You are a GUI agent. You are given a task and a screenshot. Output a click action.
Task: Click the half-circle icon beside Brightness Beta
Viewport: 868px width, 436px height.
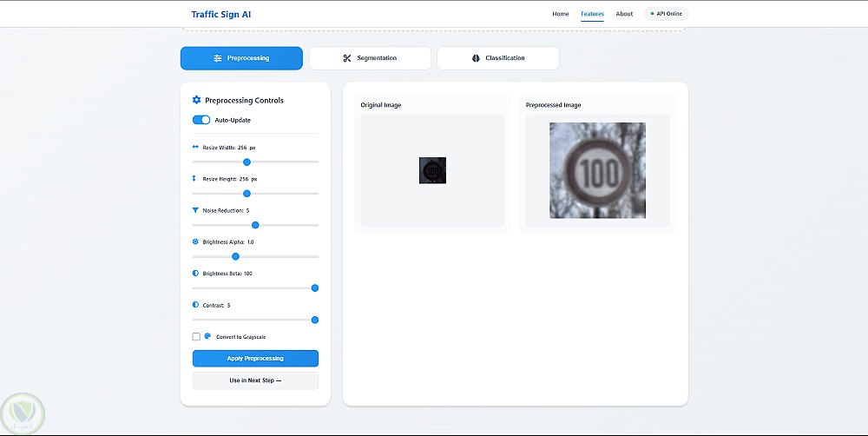tap(195, 274)
